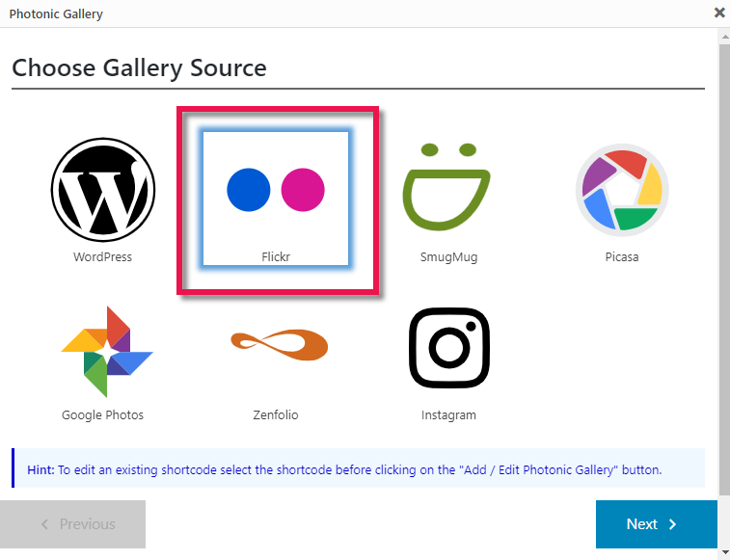Go back with the Previous button
The image size is (730, 560).
(73, 524)
